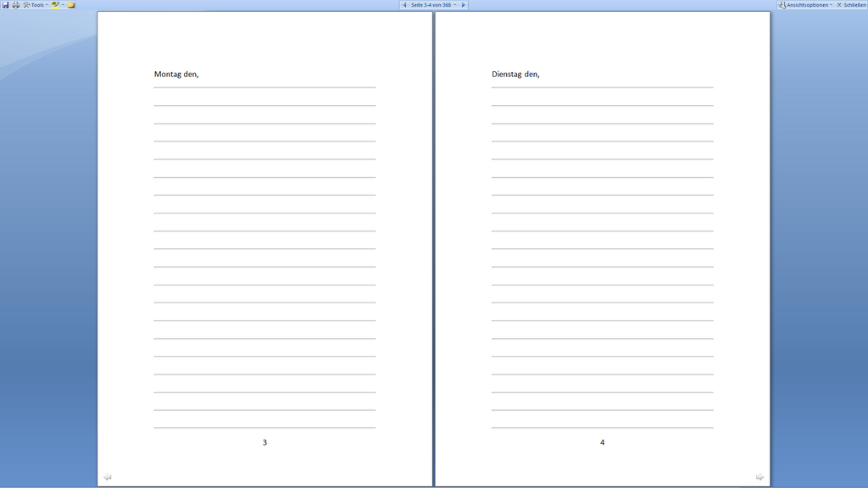The width and height of the screenshot is (868, 488).
Task: Go to previous pages with blue left arrow
Action: tap(404, 4)
